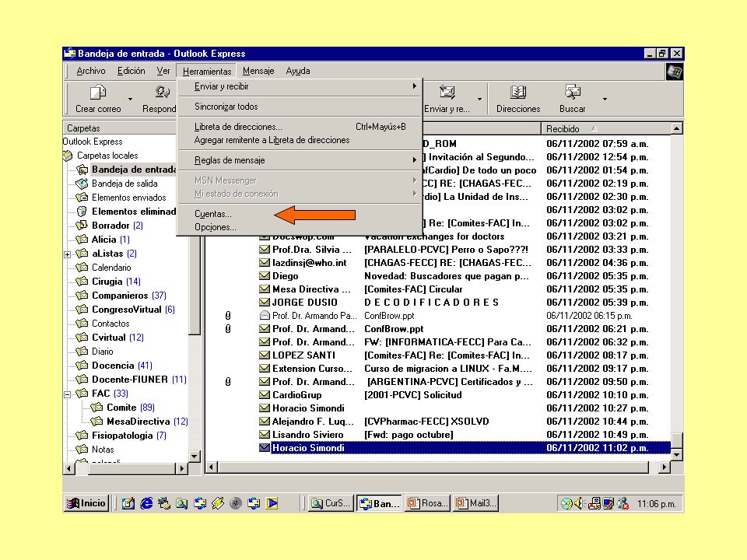This screenshot has height=560, width=747.
Task: Click the folder list's vertical scroll-down arrow
Action: click(x=195, y=457)
